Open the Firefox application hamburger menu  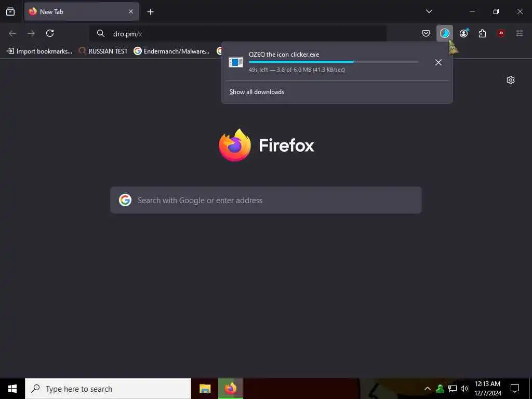(520, 33)
